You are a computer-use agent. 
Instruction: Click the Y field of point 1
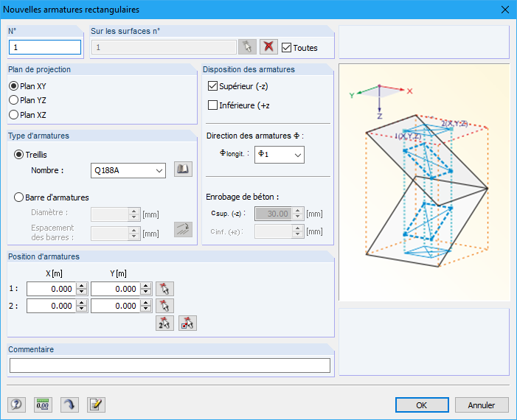click(115, 289)
